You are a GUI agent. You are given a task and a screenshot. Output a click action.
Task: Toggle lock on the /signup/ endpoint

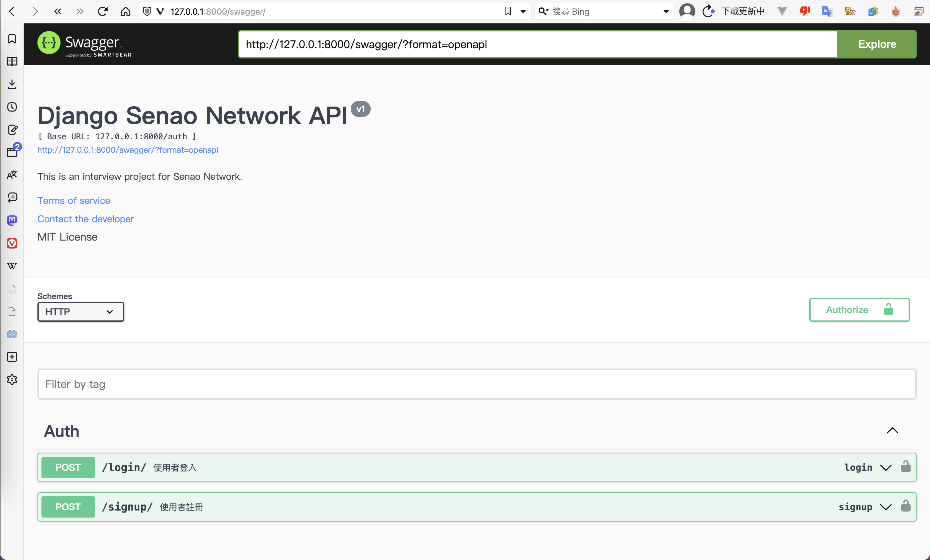(x=906, y=507)
